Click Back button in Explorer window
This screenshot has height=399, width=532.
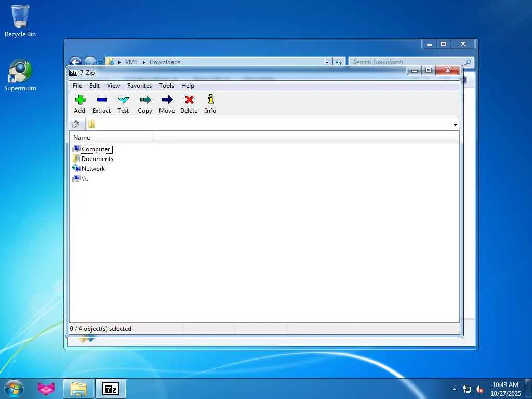click(x=75, y=61)
